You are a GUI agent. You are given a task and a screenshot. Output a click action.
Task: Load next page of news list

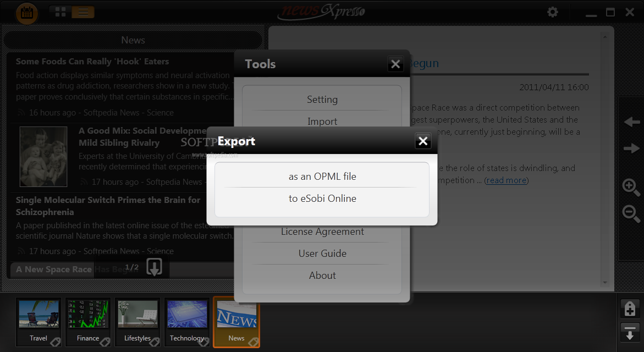point(154,267)
